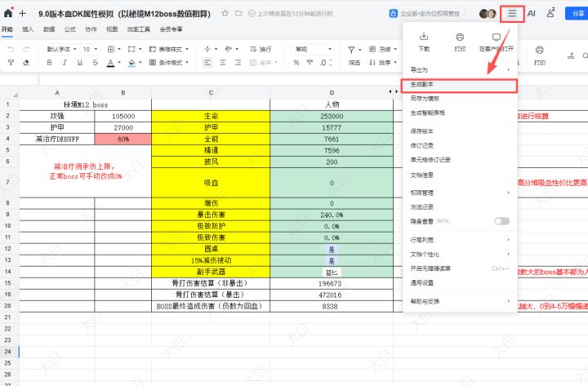Toggle italic formatting
Image resolution: width=588 pixels, height=386 pixels.
(65, 63)
